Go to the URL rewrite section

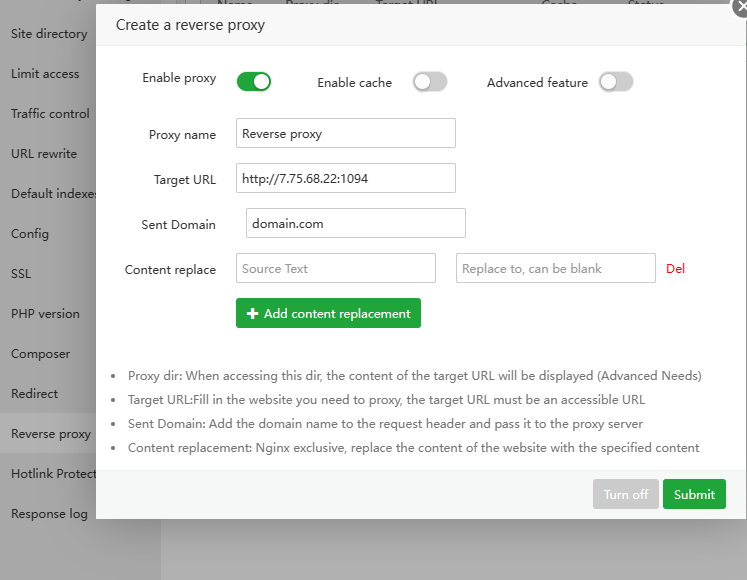[44, 153]
